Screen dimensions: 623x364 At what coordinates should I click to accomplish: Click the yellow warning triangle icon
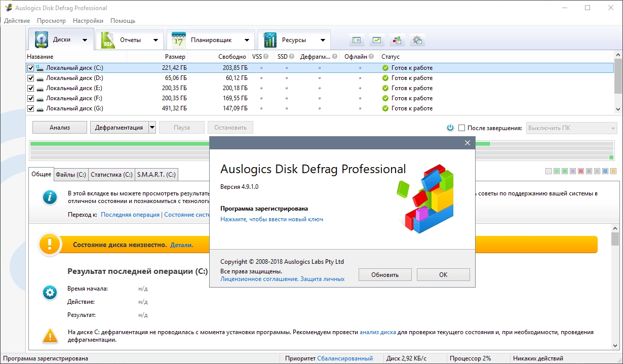50,335
